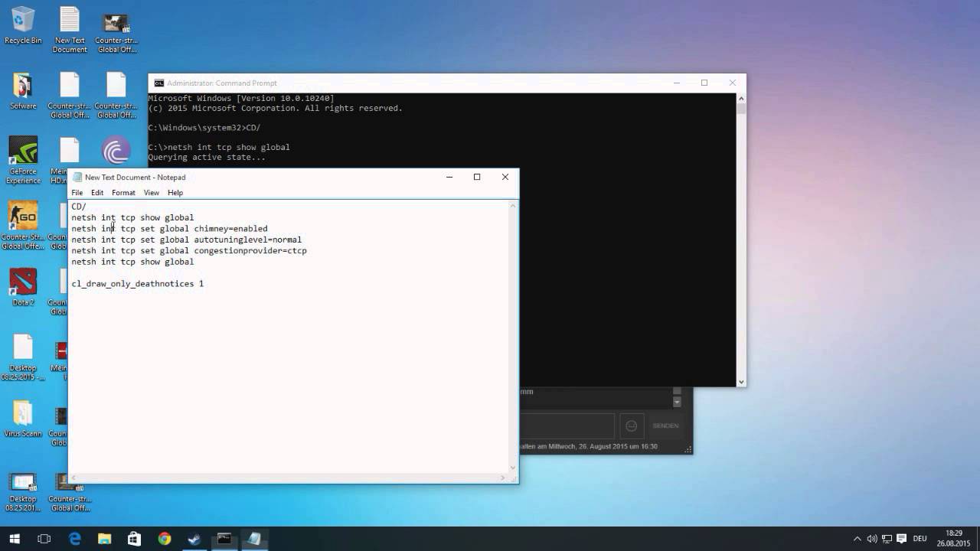Minimize the Notepad window
980x551 pixels.
(x=449, y=177)
